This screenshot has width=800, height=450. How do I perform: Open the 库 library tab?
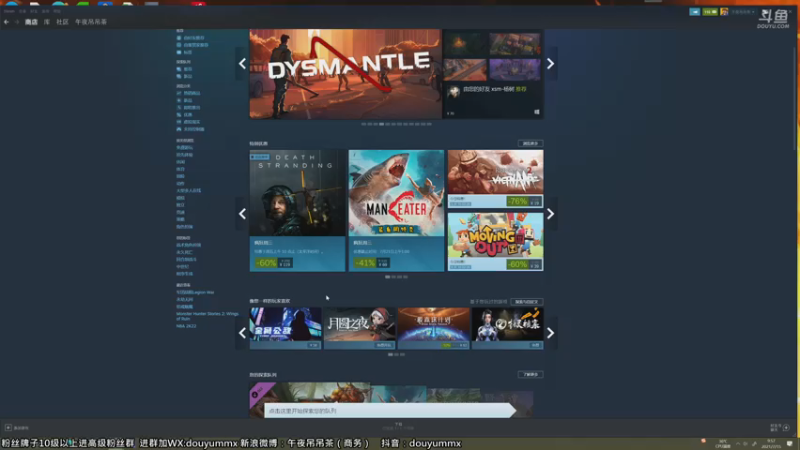pyautogui.click(x=46, y=22)
